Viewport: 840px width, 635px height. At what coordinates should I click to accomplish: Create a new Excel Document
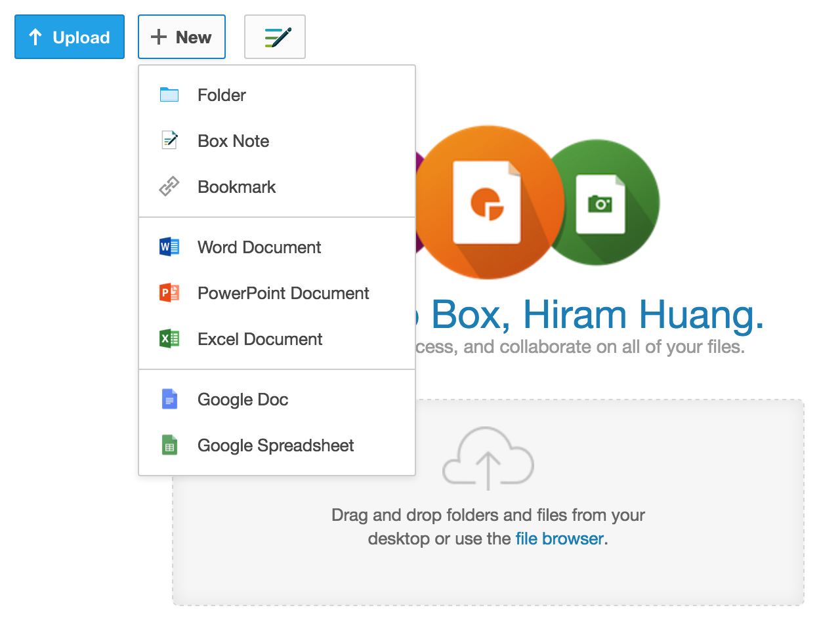(277, 339)
